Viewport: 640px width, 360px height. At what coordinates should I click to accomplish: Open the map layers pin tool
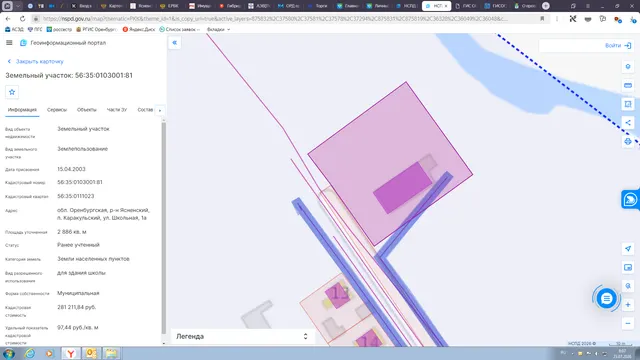click(628, 67)
